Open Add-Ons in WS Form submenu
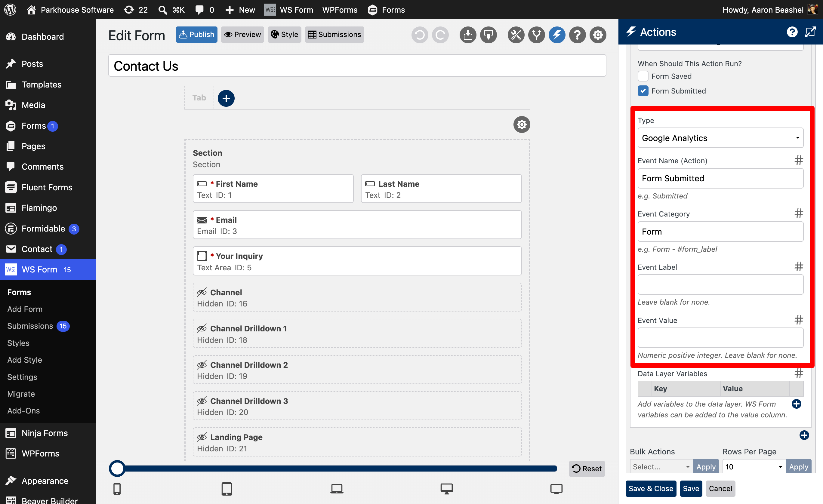Screen dimensions: 823x504 (23, 410)
